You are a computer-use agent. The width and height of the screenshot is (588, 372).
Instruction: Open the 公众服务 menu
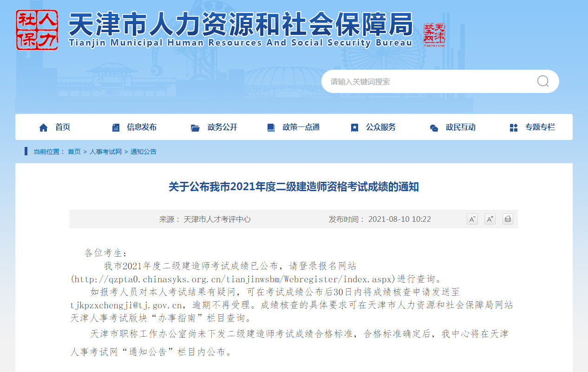(381, 127)
